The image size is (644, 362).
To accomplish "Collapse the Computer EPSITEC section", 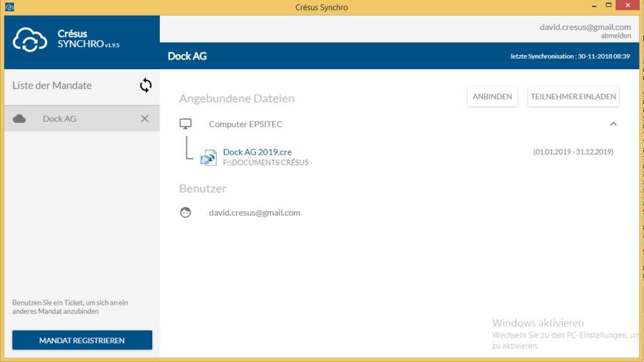I will [613, 124].
